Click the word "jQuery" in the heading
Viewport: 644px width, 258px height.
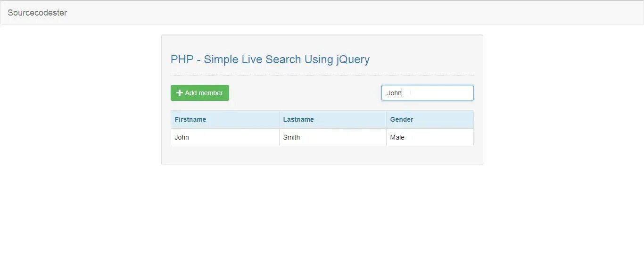353,59
